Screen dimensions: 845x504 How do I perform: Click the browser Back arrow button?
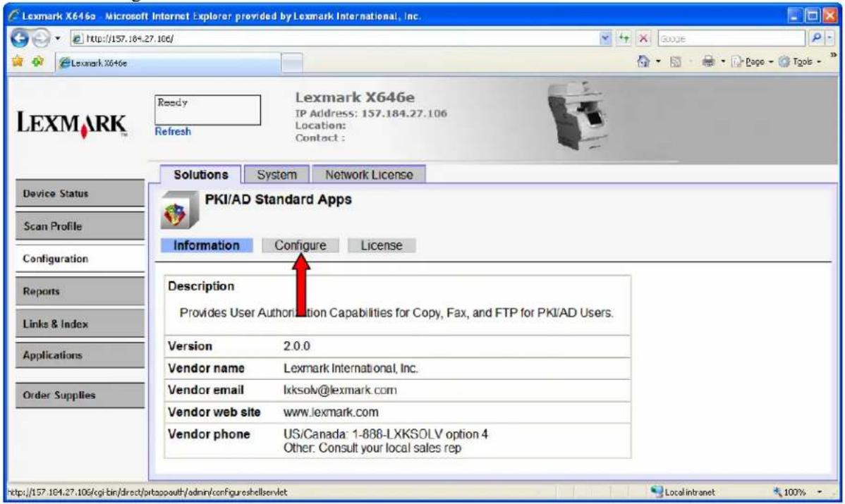[x=20, y=38]
